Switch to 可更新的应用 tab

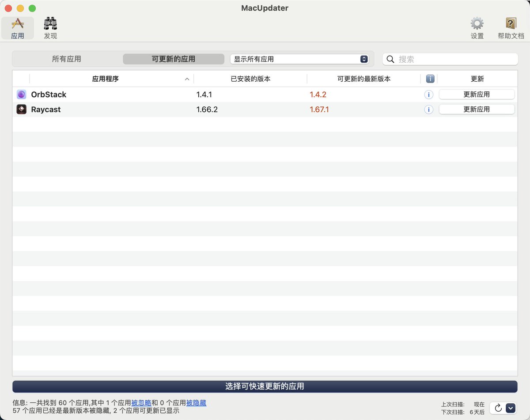[x=174, y=59]
